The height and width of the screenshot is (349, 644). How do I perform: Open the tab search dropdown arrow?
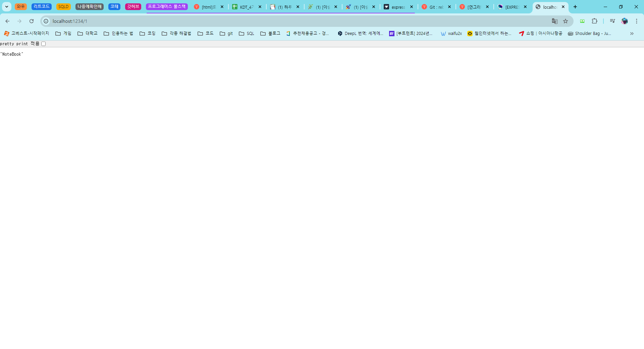[x=6, y=7]
